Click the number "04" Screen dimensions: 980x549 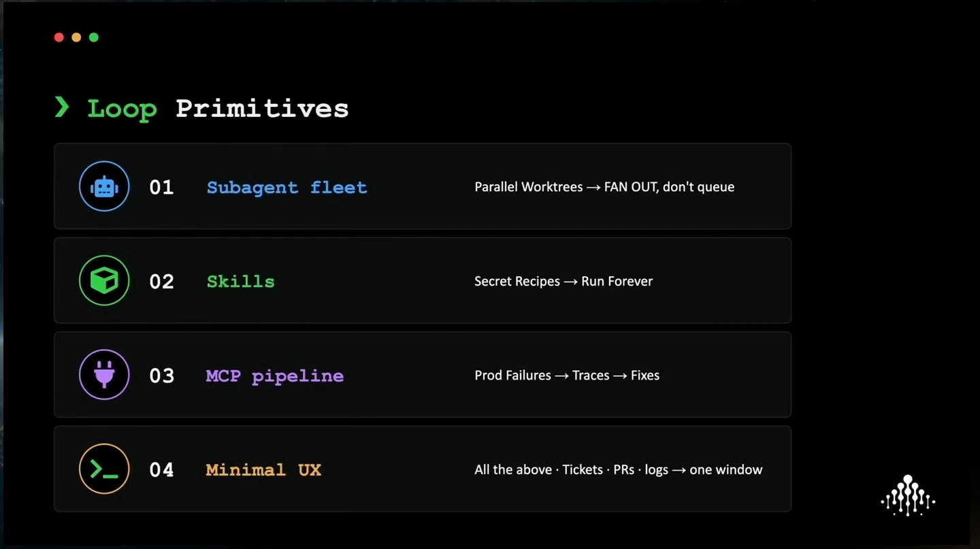(x=161, y=469)
